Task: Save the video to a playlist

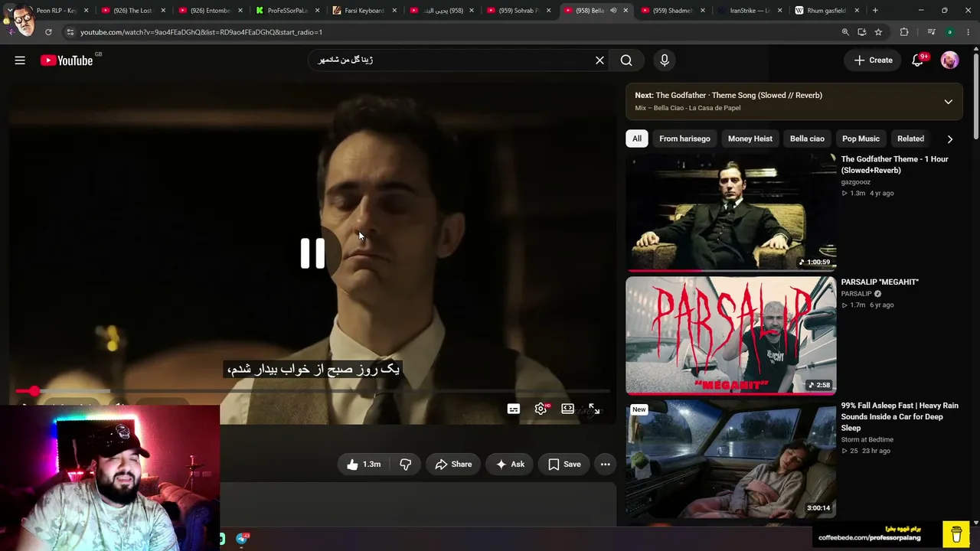Action: pyautogui.click(x=564, y=465)
